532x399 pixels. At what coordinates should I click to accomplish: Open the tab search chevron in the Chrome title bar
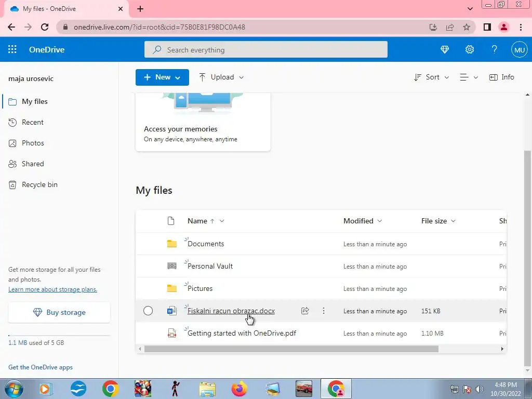coord(470,9)
